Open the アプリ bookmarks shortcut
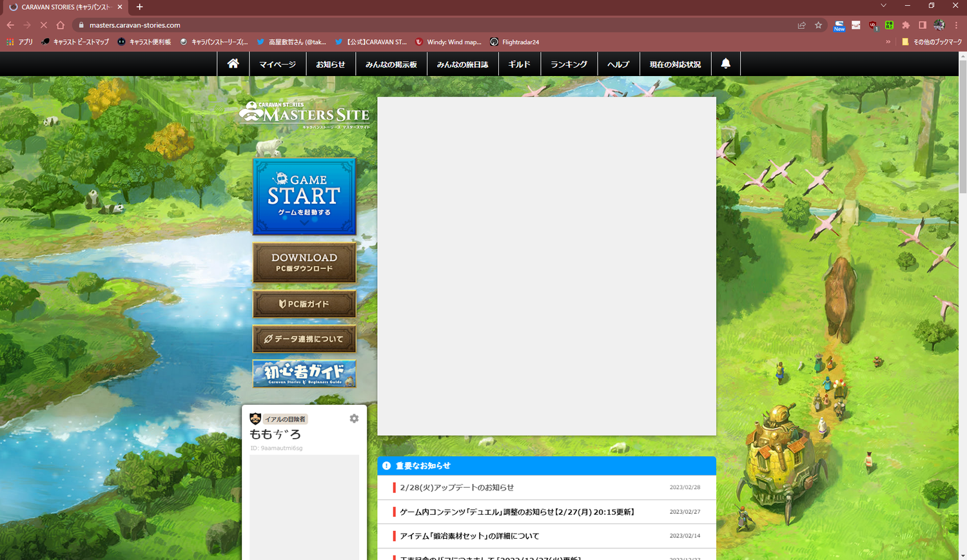 coord(19,42)
